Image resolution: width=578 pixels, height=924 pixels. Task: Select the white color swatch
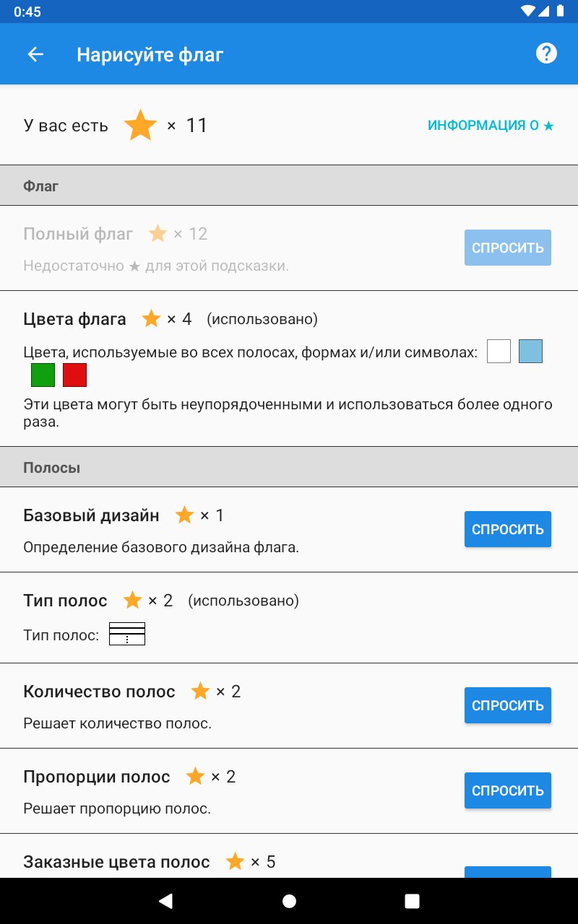tap(499, 352)
